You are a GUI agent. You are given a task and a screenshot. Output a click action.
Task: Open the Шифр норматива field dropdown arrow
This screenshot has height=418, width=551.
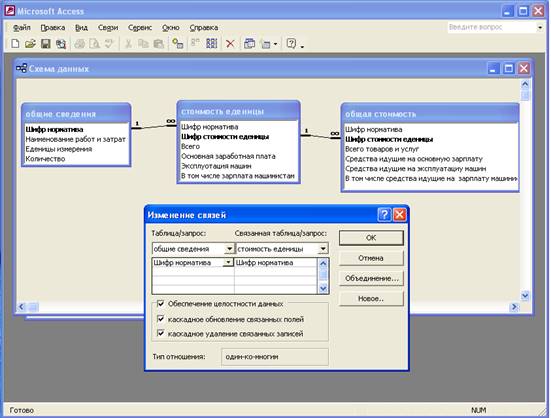pyautogui.click(x=228, y=262)
